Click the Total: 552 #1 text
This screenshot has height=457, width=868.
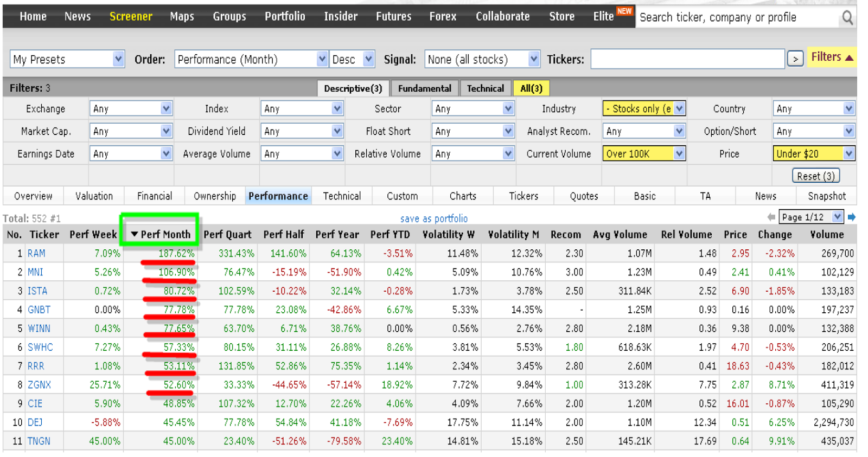point(32,218)
